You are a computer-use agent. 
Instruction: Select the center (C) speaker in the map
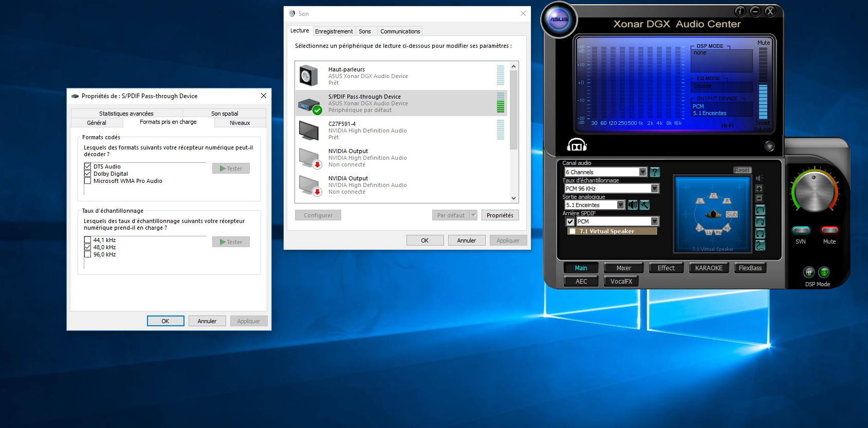(x=713, y=196)
